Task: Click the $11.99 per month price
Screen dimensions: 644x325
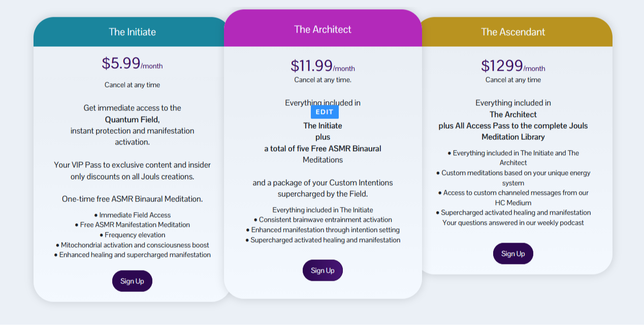Action: pyautogui.click(x=323, y=66)
